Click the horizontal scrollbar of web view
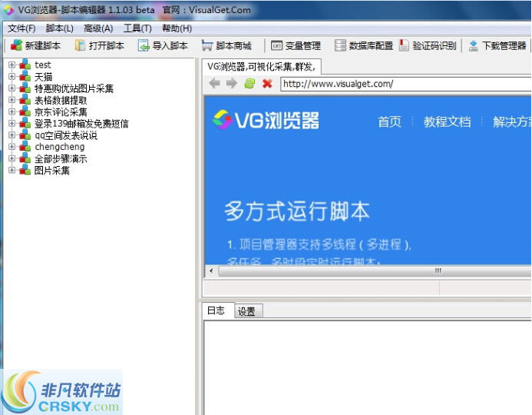The image size is (532, 415). point(370,271)
